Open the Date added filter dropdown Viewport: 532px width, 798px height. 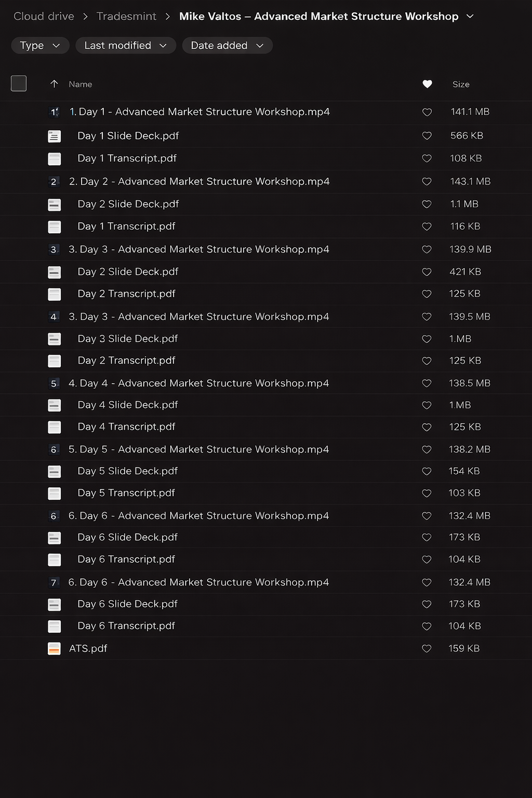(x=227, y=46)
